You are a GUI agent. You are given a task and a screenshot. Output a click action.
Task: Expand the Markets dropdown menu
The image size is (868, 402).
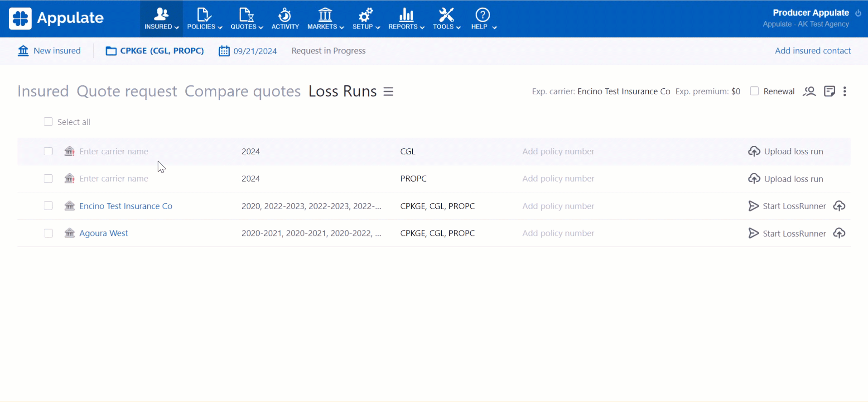tap(325, 19)
